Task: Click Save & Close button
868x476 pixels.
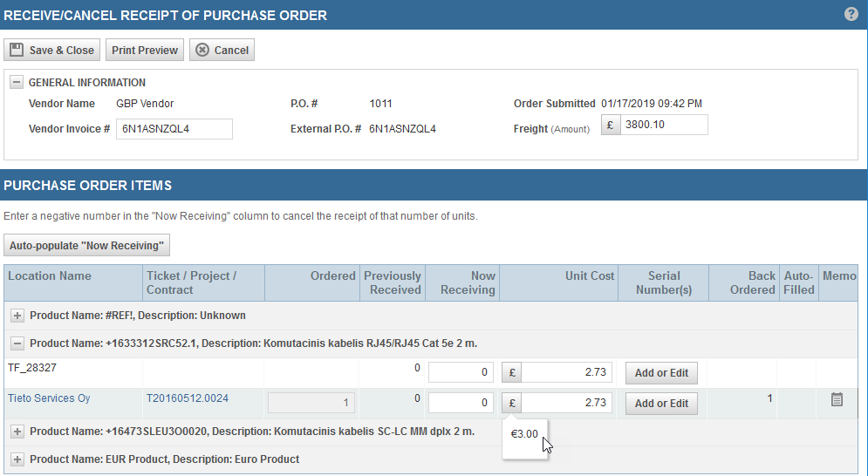Action: pyautogui.click(x=52, y=51)
